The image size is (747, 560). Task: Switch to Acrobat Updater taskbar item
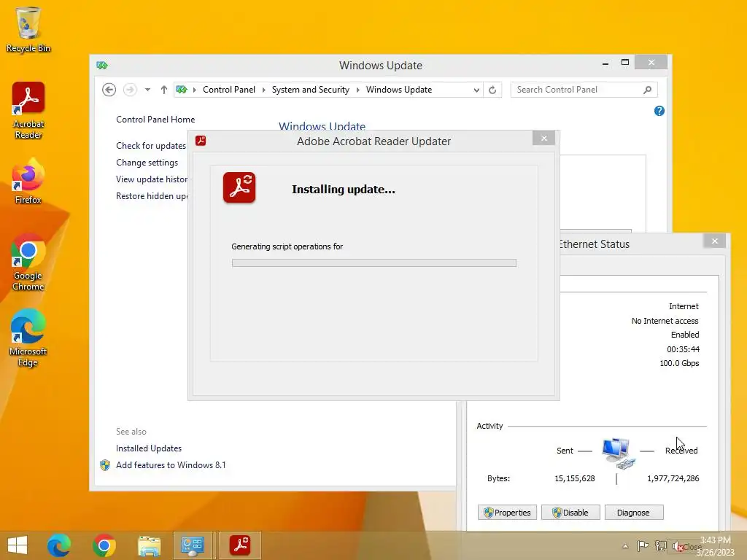click(x=240, y=545)
